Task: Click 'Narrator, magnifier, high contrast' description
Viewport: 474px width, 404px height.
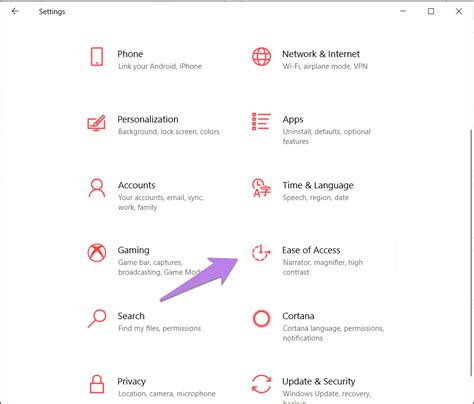Action: 323,267
